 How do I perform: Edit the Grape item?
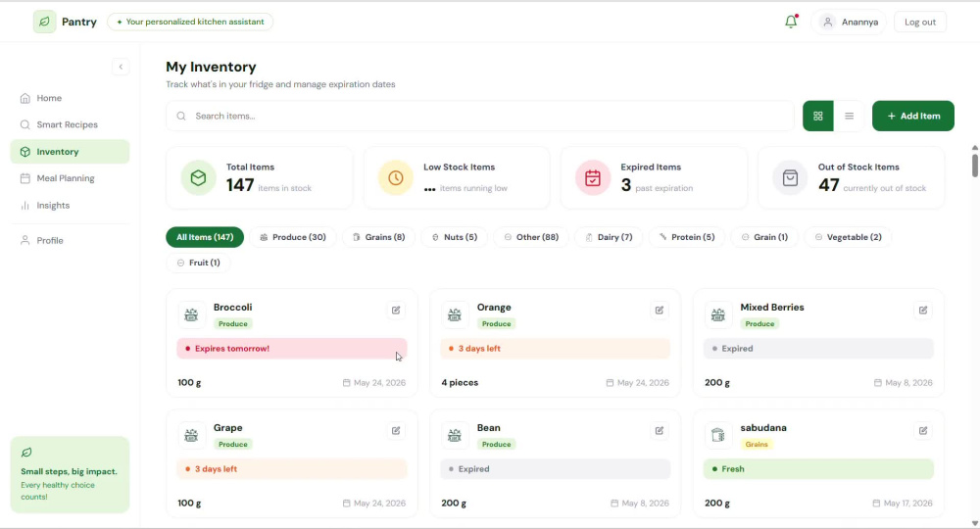point(396,431)
